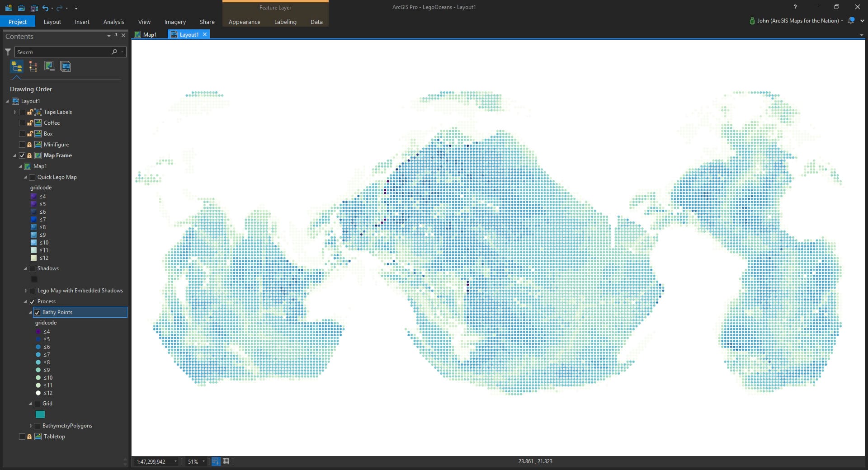Uncheck the Process group layer
This screenshot has height=470, width=868.
(x=32, y=301)
